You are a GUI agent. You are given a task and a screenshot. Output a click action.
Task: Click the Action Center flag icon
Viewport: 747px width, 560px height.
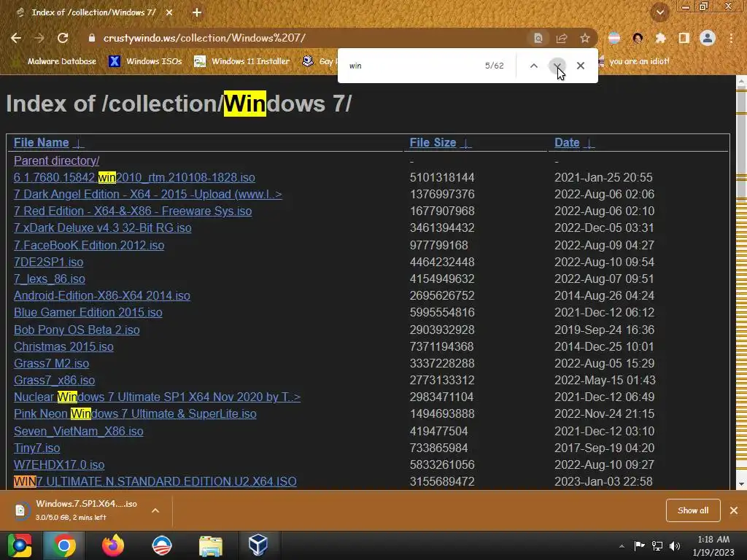[x=639, y=545]
